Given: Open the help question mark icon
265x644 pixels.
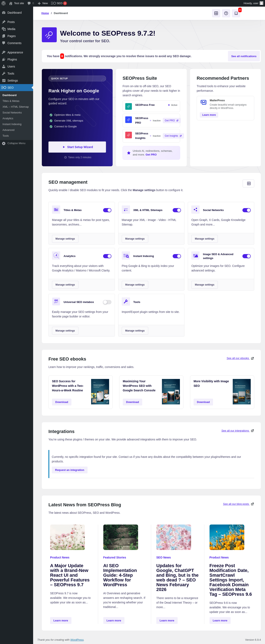Looking at the screenshot, I should (x=226, y=13).
